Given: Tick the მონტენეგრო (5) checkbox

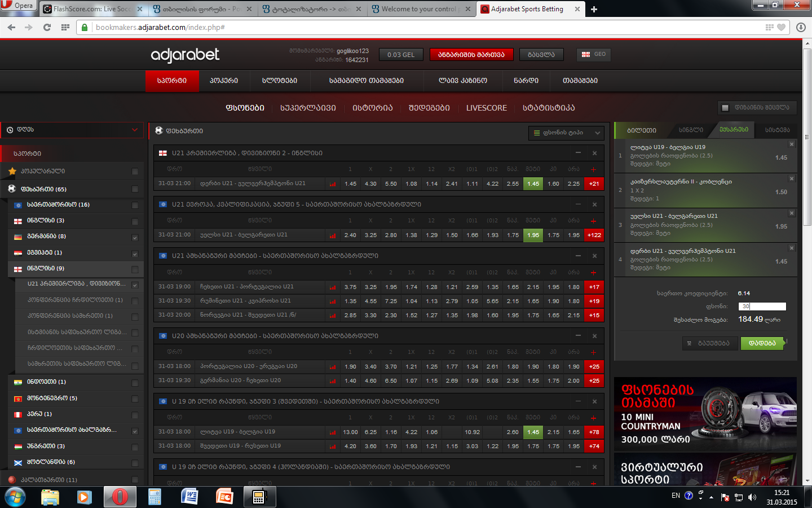Looking at the screenshot, I should coord(135,399).
